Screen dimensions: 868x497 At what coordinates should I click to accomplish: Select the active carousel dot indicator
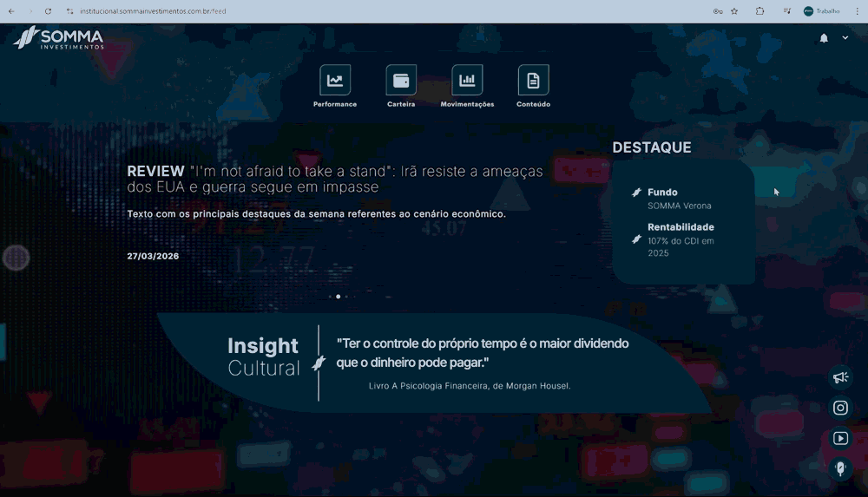tap(339, 297)
